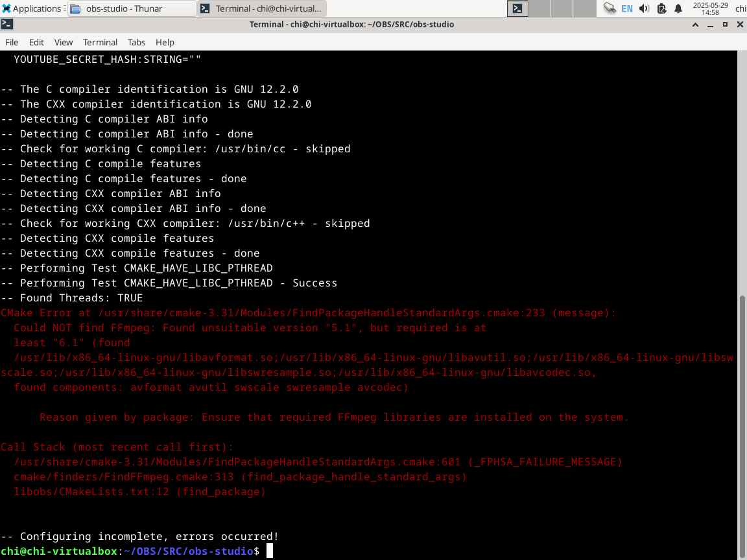Switch to second empty workspace
This screenshot has height=560, width=747.
(539, 8)
